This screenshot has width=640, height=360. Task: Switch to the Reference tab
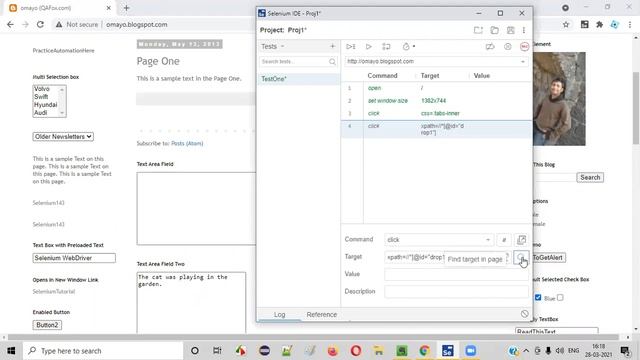tap(322, 314)
